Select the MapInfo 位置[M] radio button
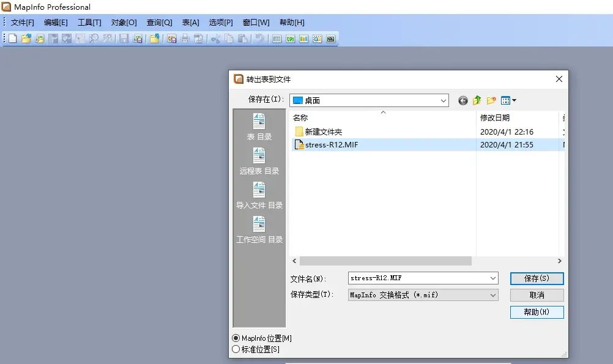613x364 pixels. (x=236, y=338)
